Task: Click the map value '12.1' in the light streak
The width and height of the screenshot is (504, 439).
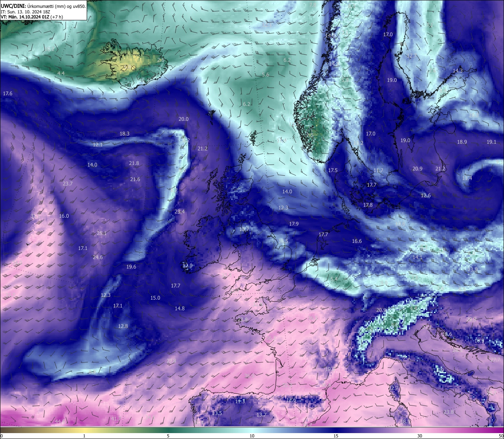Action: pyautogui.click(x=98, y=144)
